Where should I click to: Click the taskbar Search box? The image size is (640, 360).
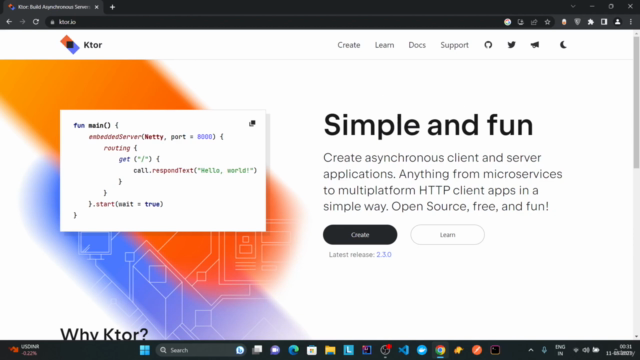[x=200, y=350]
